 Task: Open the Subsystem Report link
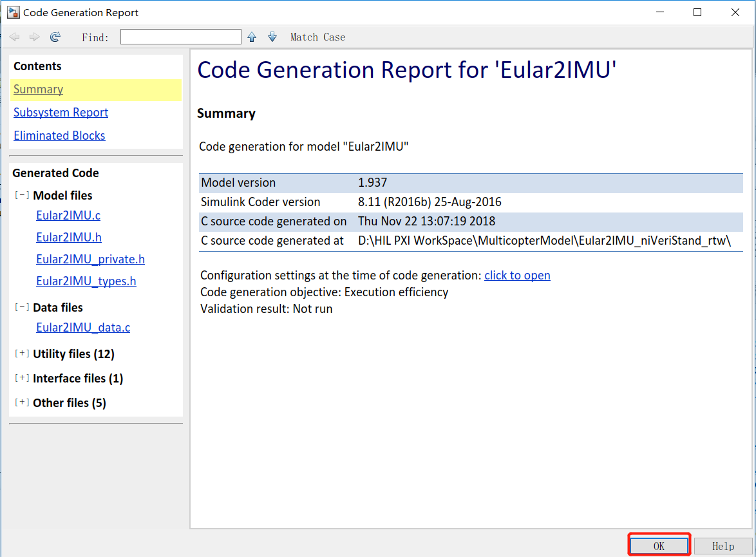(61, 112)
